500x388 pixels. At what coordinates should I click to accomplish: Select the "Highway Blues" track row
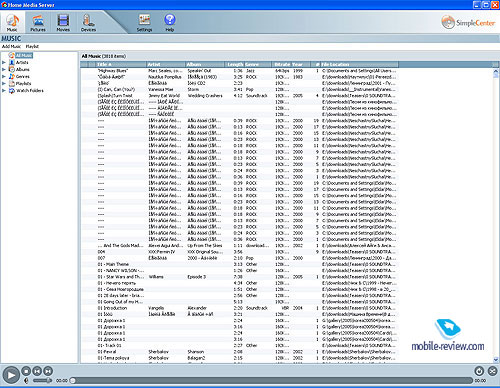(x=239, y=71)
